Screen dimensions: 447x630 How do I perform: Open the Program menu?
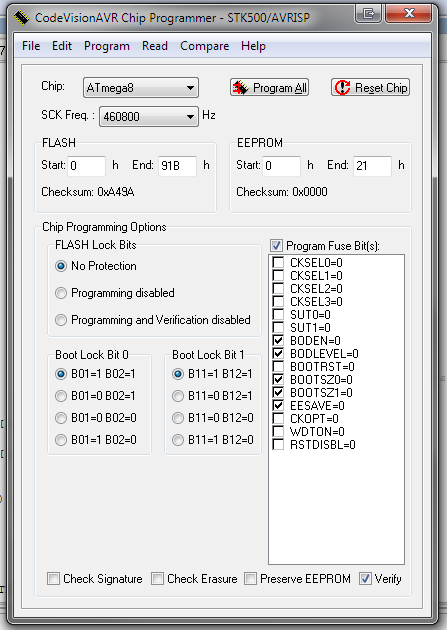point(107,46)
